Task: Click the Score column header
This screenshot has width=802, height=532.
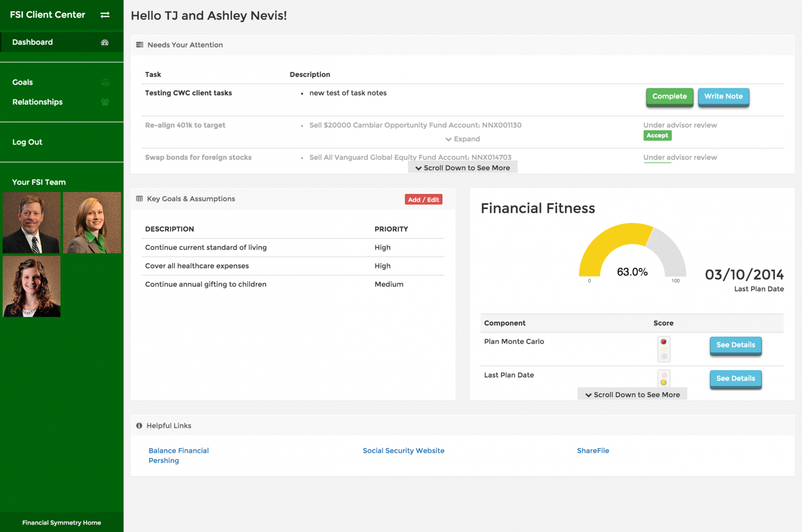Action: coord(664,323)
